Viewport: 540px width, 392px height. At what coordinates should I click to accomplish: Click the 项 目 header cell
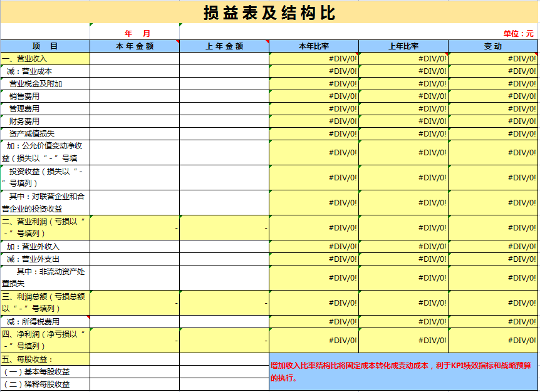click(x=44, y=46)
